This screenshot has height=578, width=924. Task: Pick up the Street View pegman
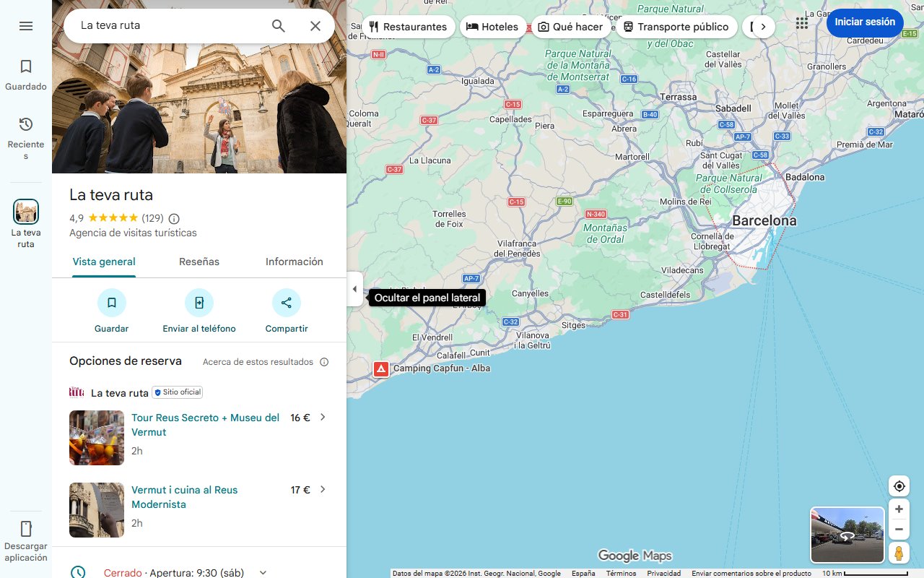tap(899, 553)
